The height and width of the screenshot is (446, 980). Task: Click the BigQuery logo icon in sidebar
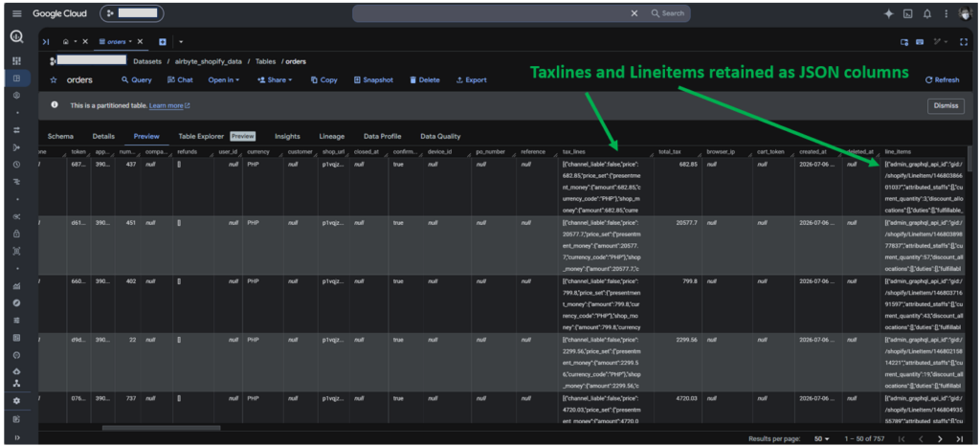tap(17, 37)
